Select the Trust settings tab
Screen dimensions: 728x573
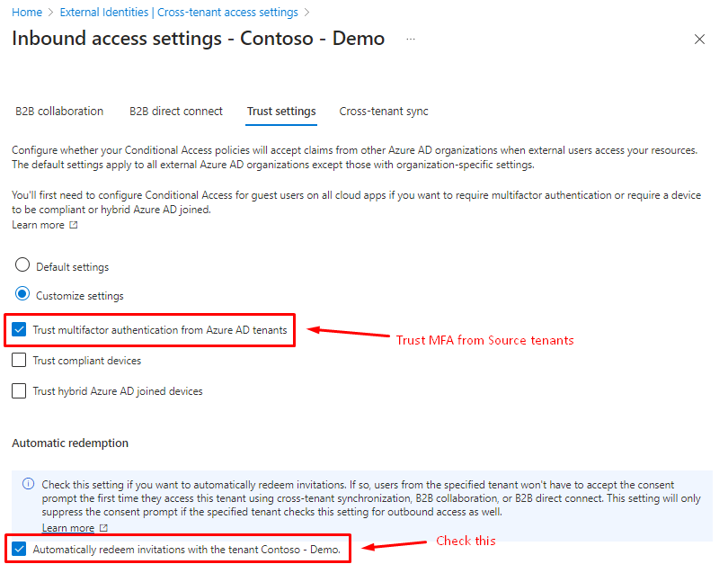(281, 112)
